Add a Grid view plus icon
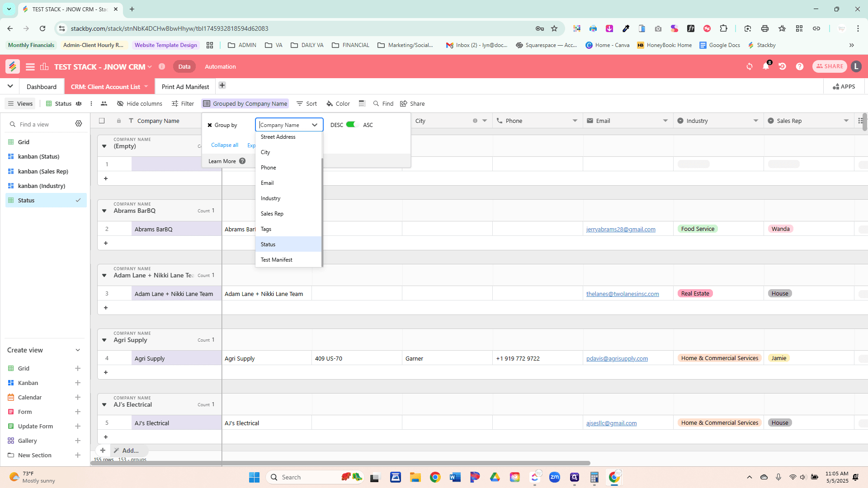 [x=78, y=368]
